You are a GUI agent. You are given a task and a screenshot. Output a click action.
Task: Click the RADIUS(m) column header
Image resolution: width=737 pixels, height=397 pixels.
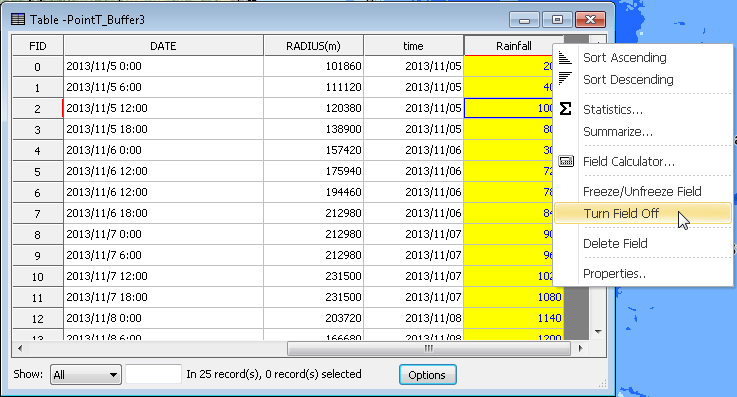(314, 46)
